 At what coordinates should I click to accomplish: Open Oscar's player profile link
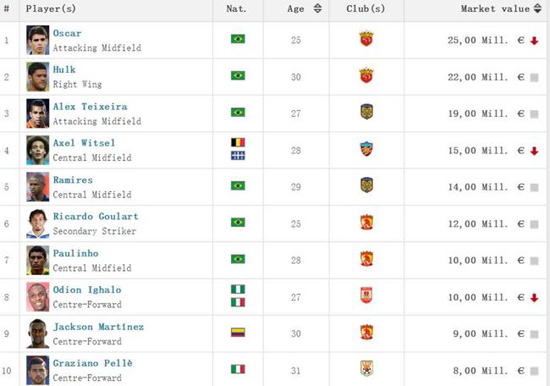[x=67, y=33]
